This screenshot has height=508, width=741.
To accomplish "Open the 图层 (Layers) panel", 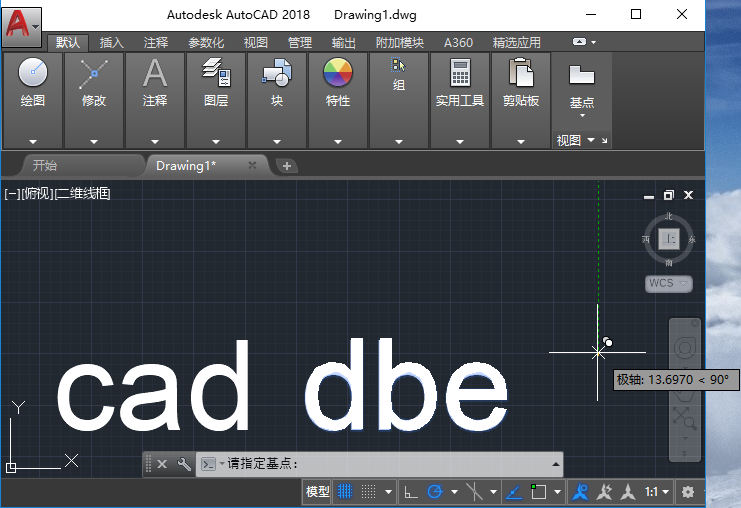I will coord(216,82).
